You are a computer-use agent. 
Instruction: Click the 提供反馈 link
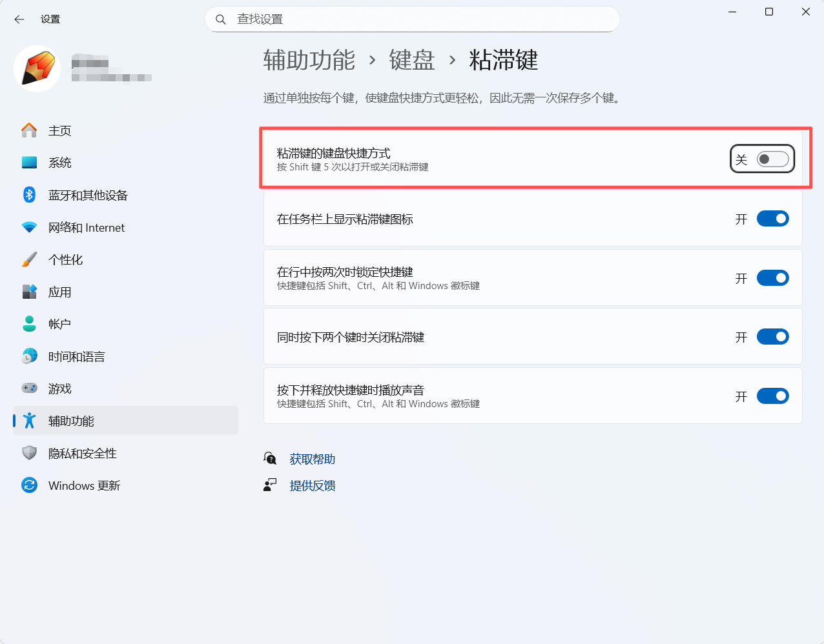pyautogui.click(x=312, y=485)
